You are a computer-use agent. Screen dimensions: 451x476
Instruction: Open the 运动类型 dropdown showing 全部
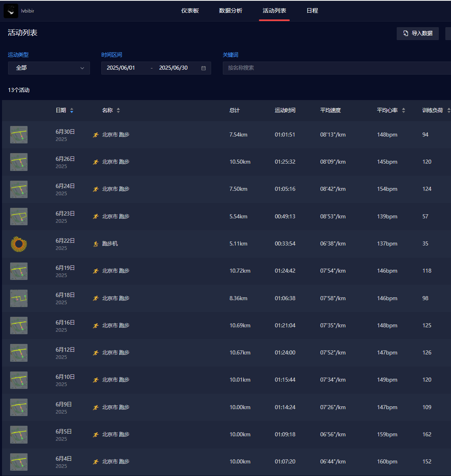pos(49,68)
